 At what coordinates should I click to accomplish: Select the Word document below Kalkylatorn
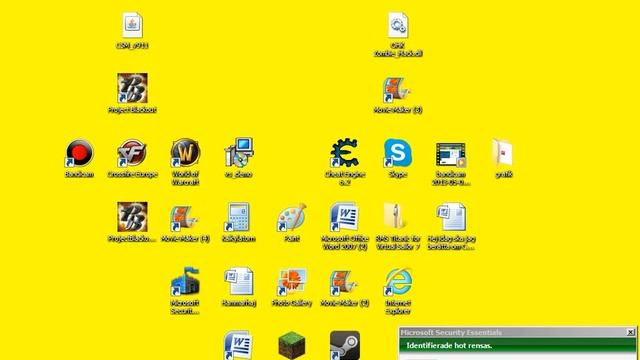click(x=239, y=282)
